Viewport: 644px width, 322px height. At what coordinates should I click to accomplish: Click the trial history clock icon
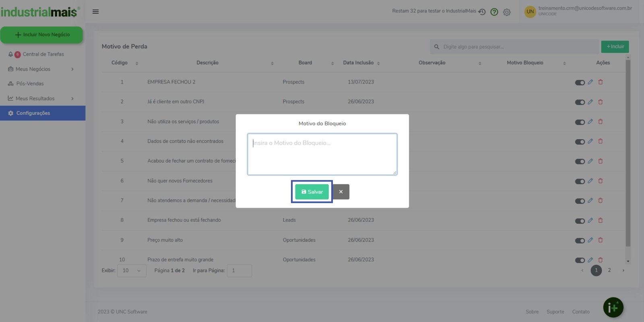(482, 12)
